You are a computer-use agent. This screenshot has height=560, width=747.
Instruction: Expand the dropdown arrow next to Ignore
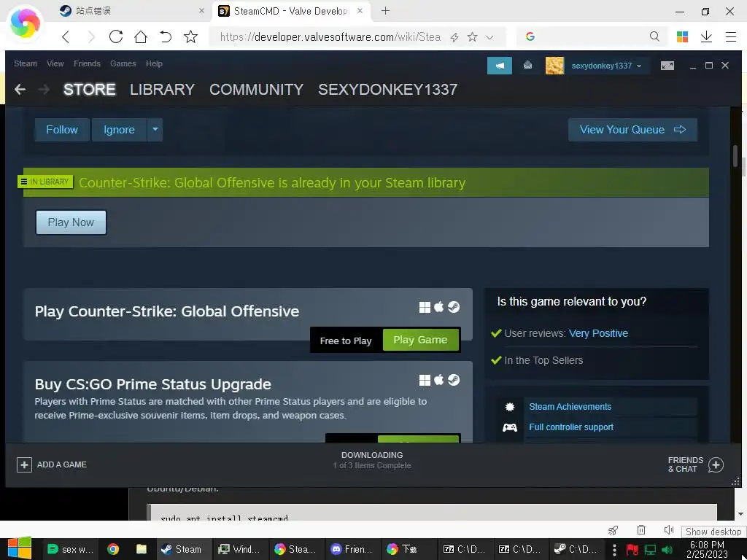(155, 130)
